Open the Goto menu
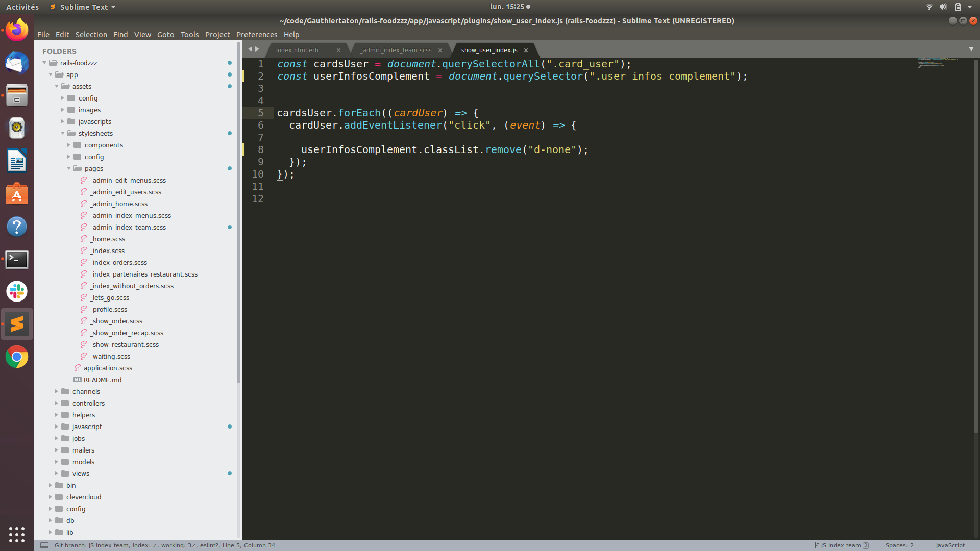 pyautogui.click(x=165, y=35)
